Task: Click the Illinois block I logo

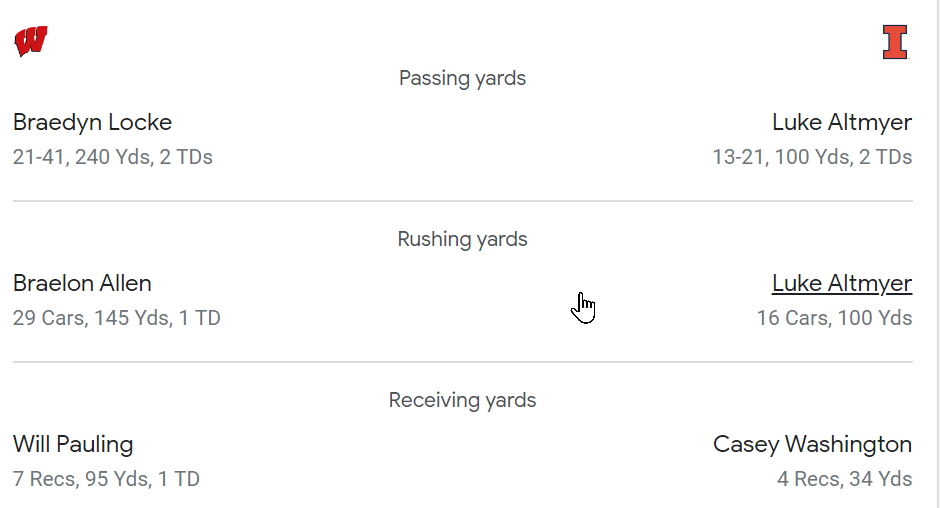Action: pos(895,42)
